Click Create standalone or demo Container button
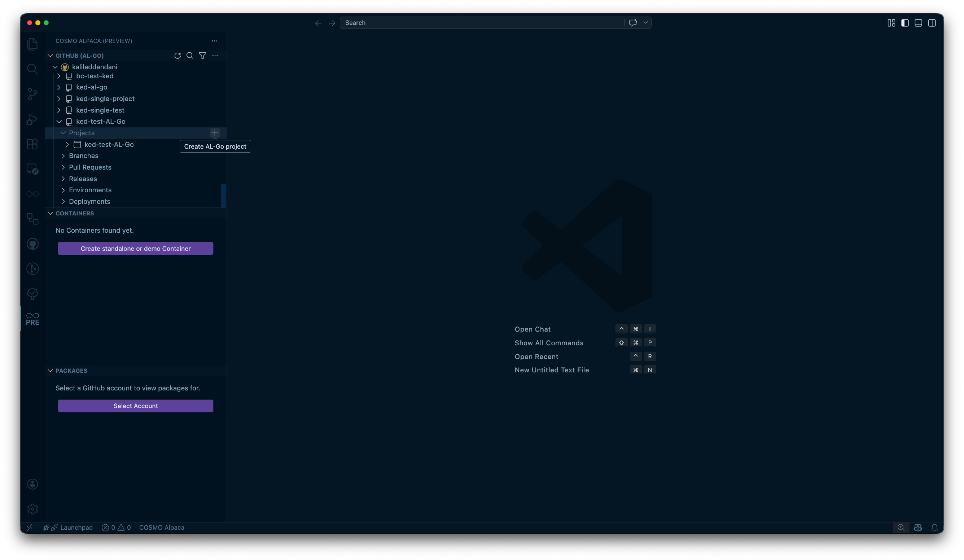This screenshot has width=964, height=560. click(135, 249)
